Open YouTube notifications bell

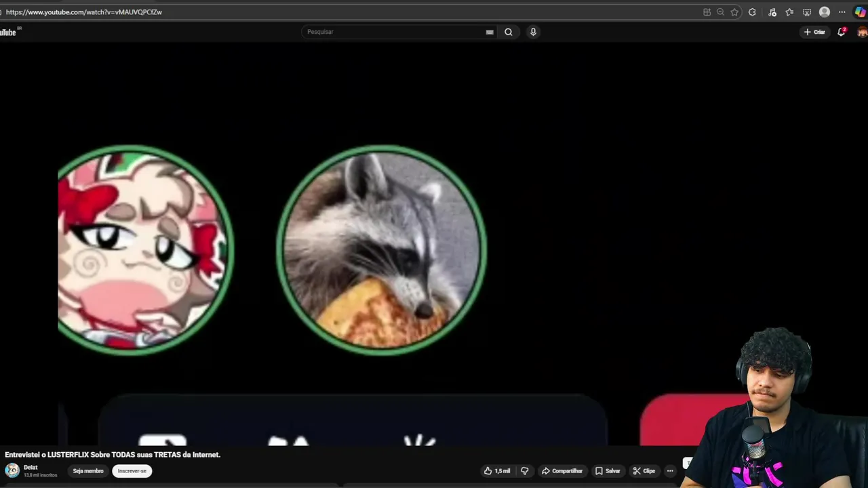(x=842, y=32)
